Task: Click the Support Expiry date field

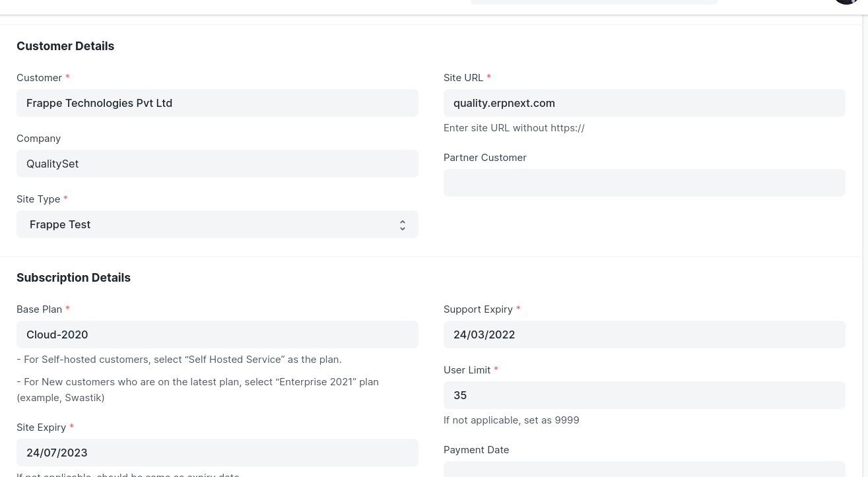Action: pos(644,334)
